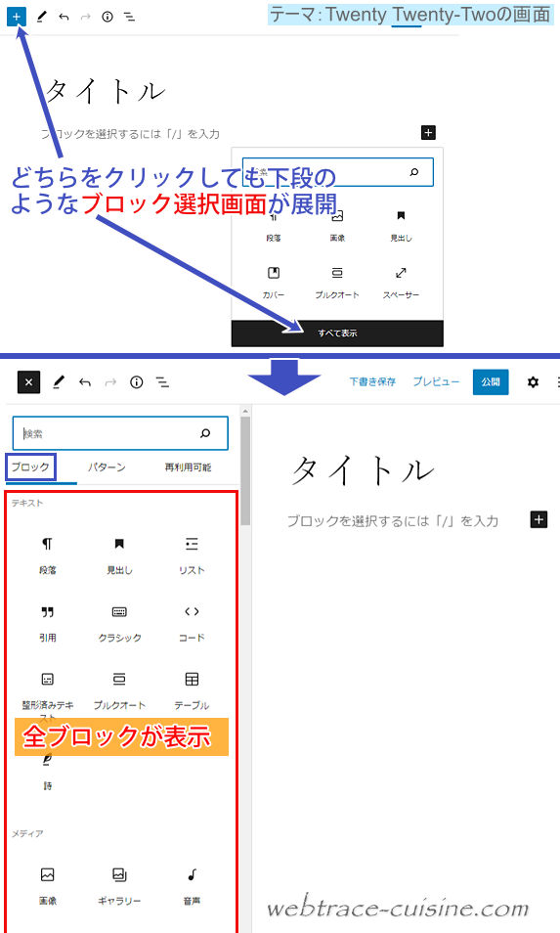Click the magnifier icon in block library search
This screenshot has height=933, width=560.
205,433
